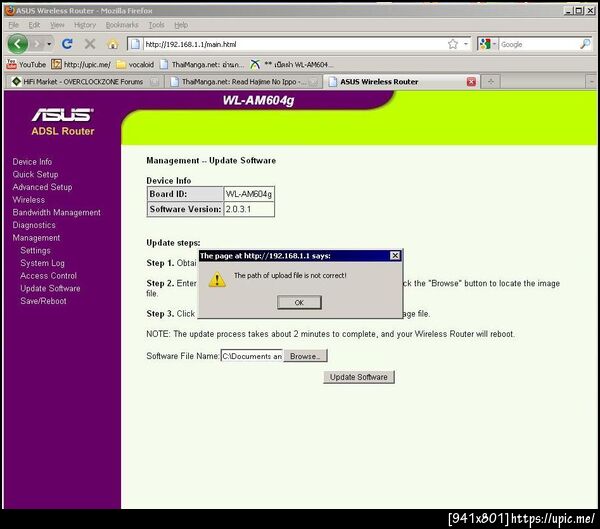Reload the page with the refresh icon
This screenshot has width=600, height=529.
click(x=67, y=44)
